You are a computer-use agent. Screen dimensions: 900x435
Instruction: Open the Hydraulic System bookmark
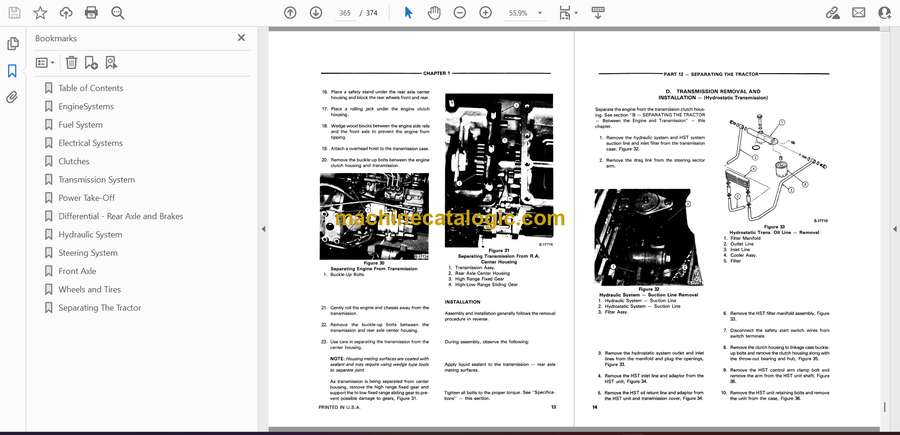pyautogui.click(x=90, y=234)
